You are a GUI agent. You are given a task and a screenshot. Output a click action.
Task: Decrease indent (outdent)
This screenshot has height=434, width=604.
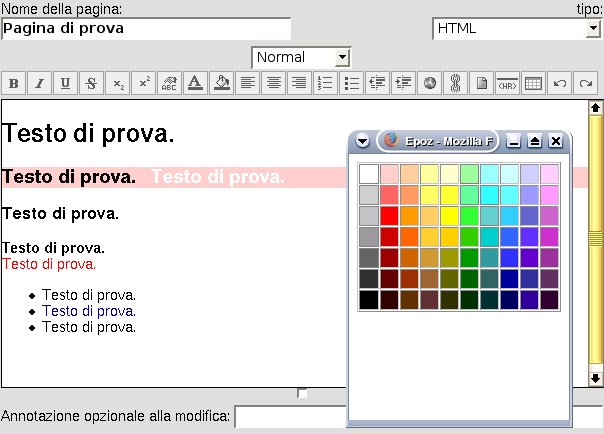click(378, 83)
